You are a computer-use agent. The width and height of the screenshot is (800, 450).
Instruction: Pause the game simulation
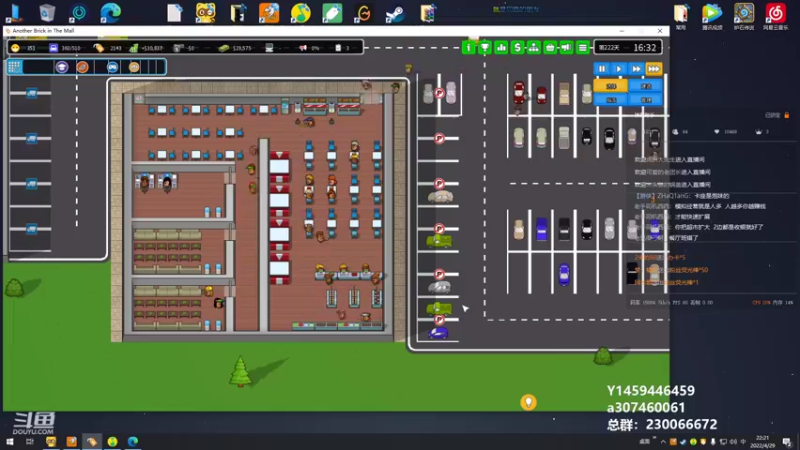[x=602, y=69]
